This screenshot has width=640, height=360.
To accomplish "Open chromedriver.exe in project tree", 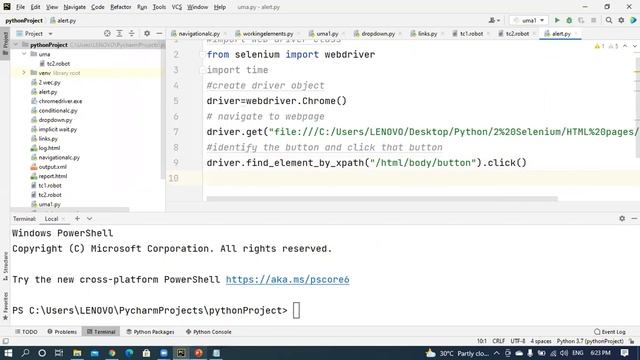I will (x=60, y=101).
